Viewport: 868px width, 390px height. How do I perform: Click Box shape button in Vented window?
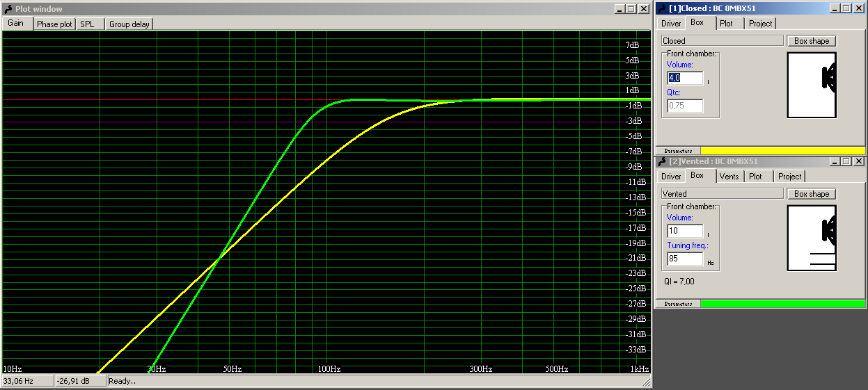(812, 194)
